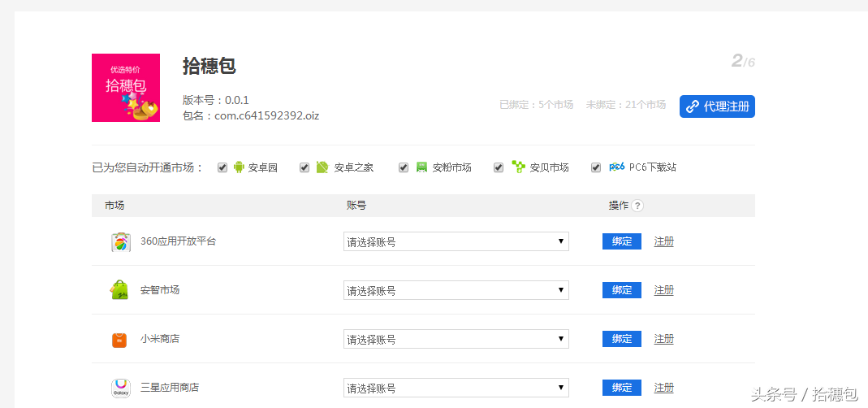868x408 pixels.
Task: Click 注册 link for 小米商店
Action: click(663, 339)
